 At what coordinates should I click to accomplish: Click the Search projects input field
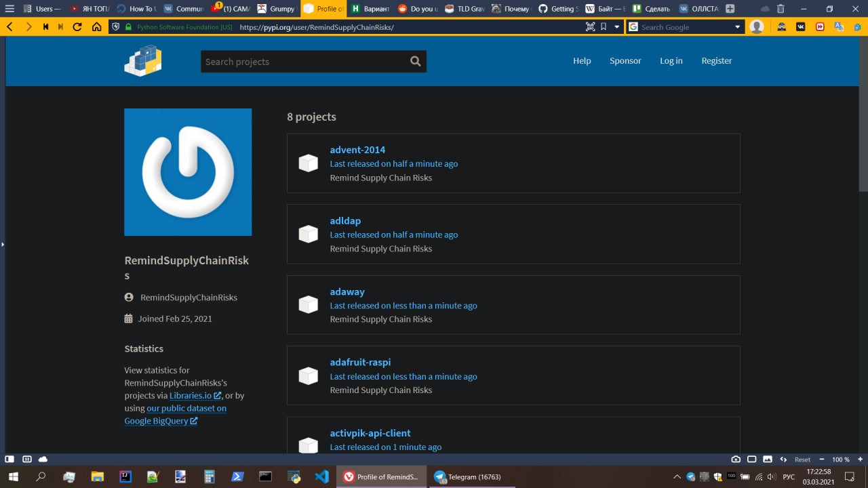coord(303,62)
